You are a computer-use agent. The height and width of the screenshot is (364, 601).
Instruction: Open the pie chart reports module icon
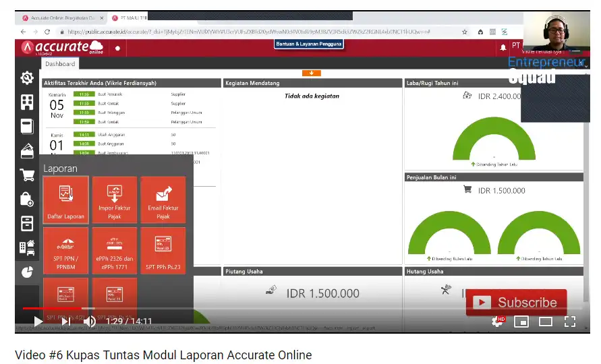click(x=27, y=272)
